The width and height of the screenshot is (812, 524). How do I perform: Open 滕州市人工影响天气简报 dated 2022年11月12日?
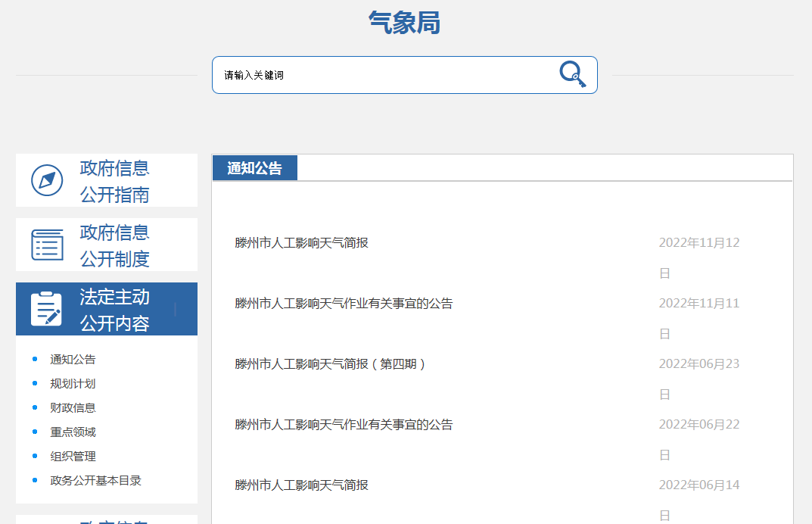301,242
